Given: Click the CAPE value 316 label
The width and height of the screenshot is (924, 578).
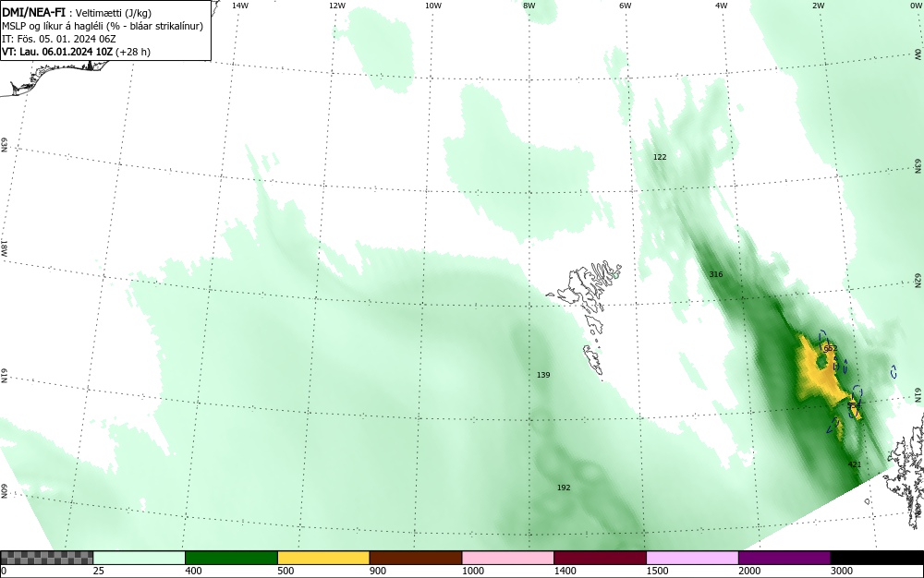Looking at the screenshot, I should (716, 274).
